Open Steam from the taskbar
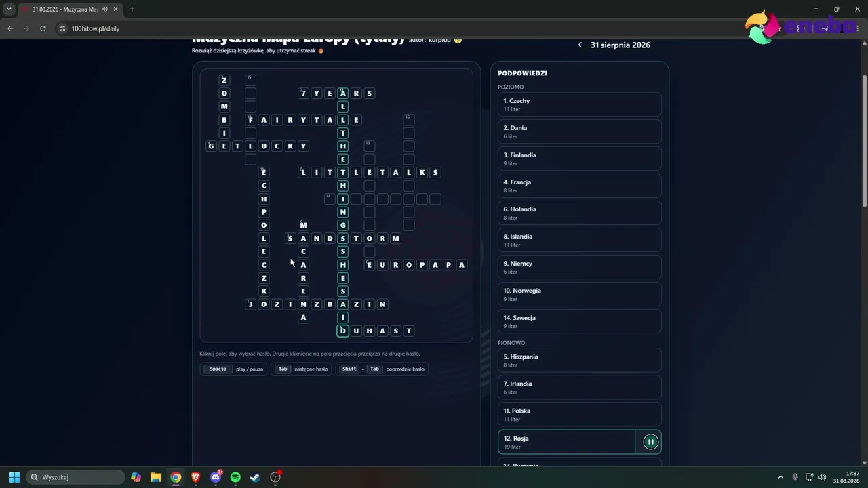The height and width of the screenshot is (488, 868). (255, 477)
